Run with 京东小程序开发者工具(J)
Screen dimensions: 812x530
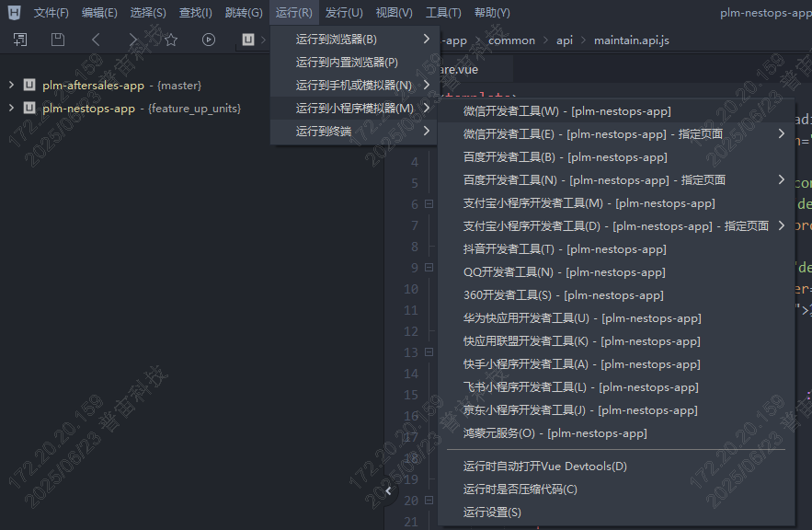[x=616, y=410]
